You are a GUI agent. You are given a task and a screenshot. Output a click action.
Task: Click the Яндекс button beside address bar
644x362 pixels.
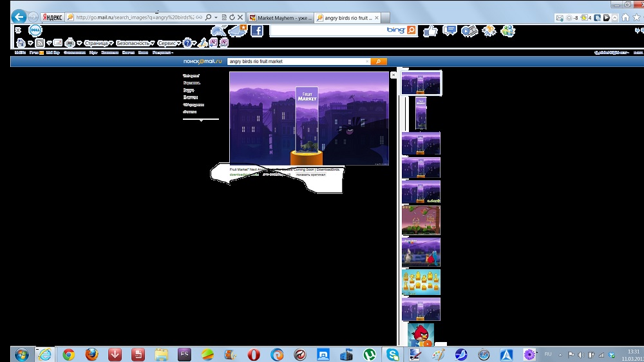coord(52,17)
